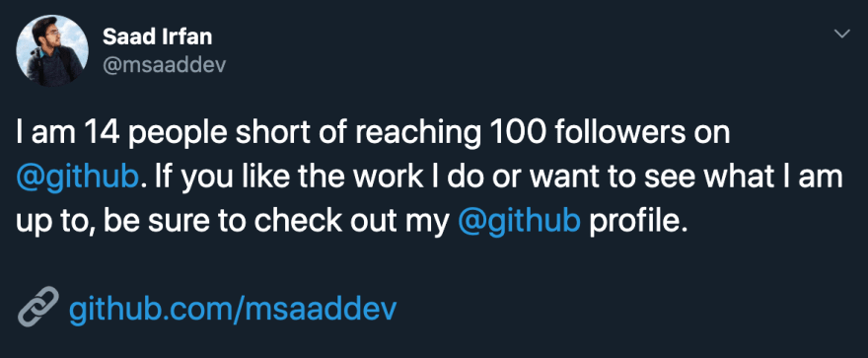Expand the tweet options chevron
The image size is (868, 358).
point(841,35)
